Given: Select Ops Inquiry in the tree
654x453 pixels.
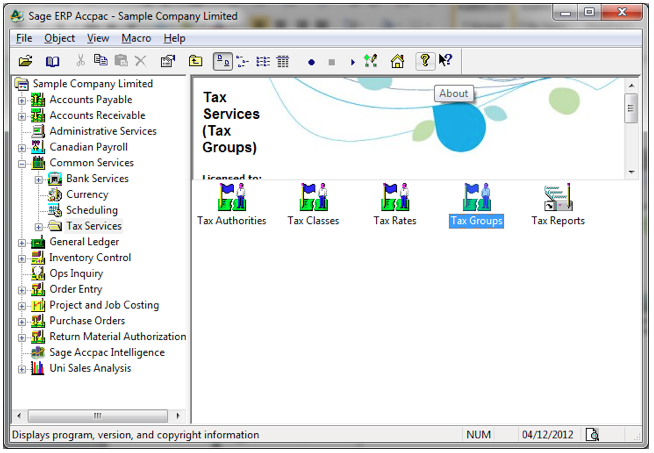Looking at the screenshot, I should tap(76, 274).
